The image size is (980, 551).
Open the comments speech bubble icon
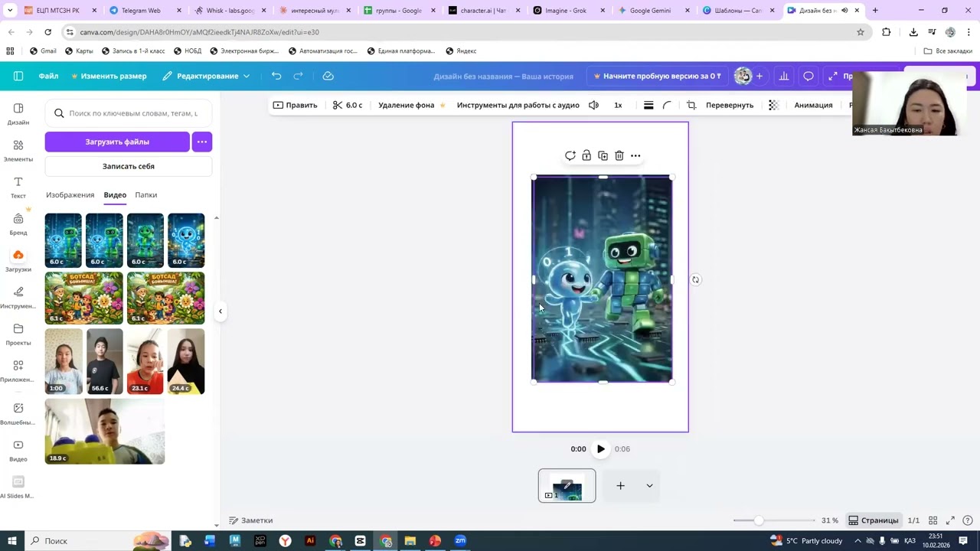pos(808,76)
